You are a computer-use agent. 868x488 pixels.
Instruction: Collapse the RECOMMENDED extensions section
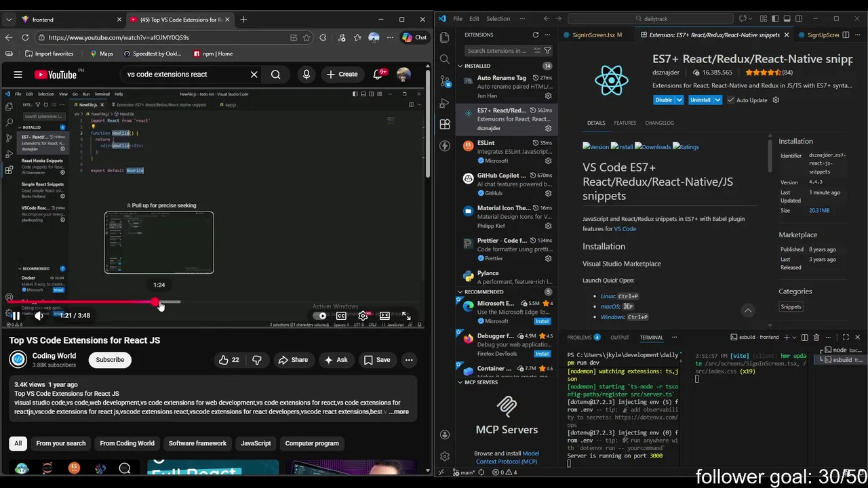[x=460, y=291]
